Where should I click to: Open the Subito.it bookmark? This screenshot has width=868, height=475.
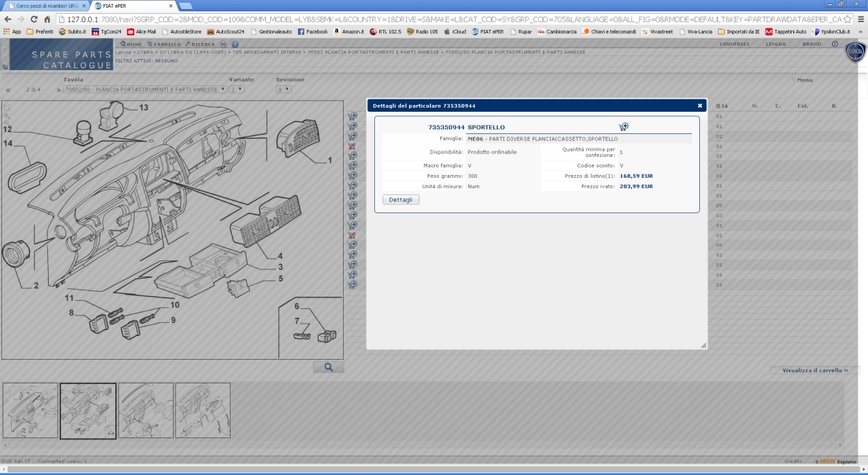tap(72, 31)
